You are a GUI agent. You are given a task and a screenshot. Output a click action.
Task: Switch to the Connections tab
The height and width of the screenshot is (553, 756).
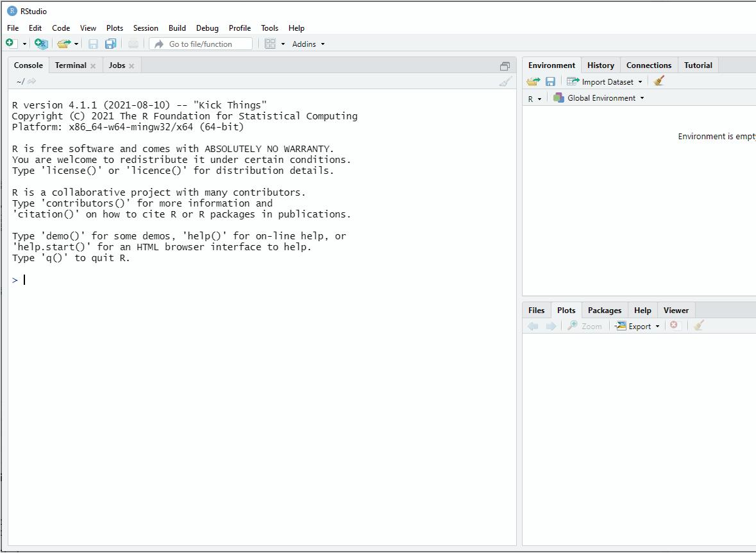(x=648, y=65)
